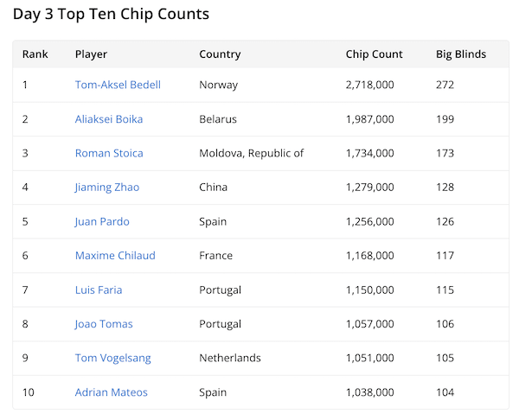
Task: Click the Aliaksei Boika player link
Action: tap(109, 119)
